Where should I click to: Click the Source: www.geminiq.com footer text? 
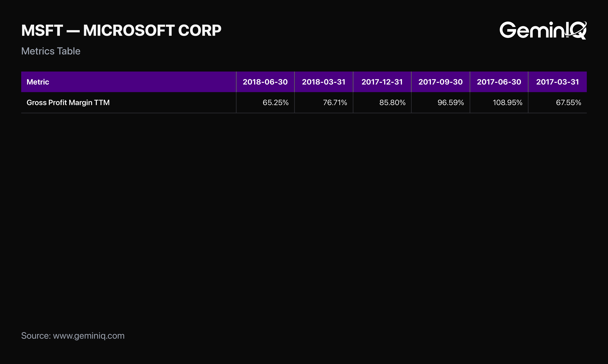click(x=73, y=336)
